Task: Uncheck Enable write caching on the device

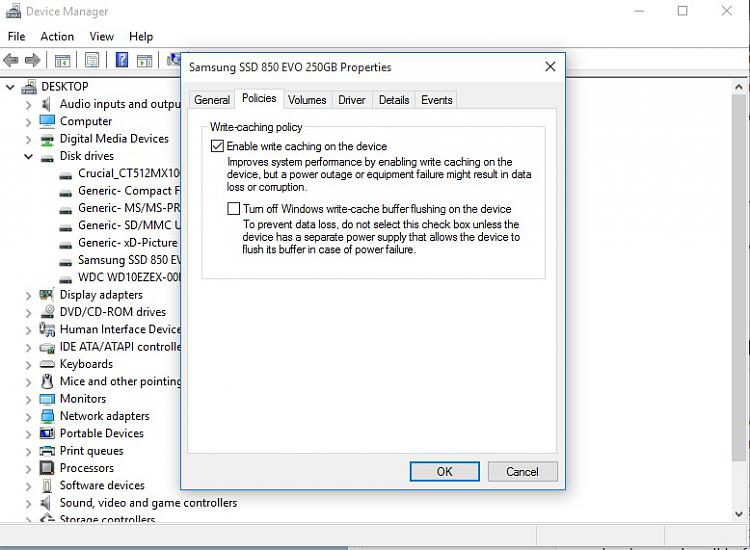Action: 217,146
